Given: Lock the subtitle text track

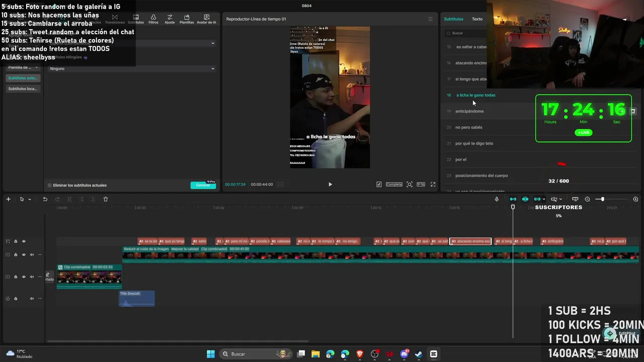Looking at the screenshot, I should pos(16,241).
